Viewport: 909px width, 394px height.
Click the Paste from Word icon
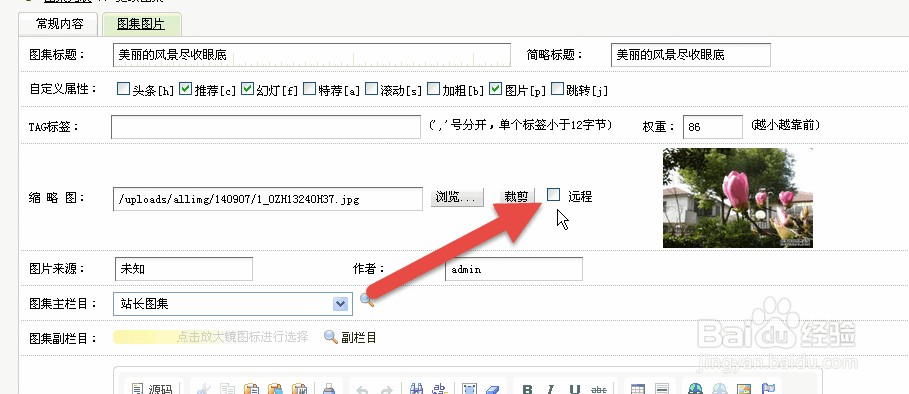click(299, 389)
